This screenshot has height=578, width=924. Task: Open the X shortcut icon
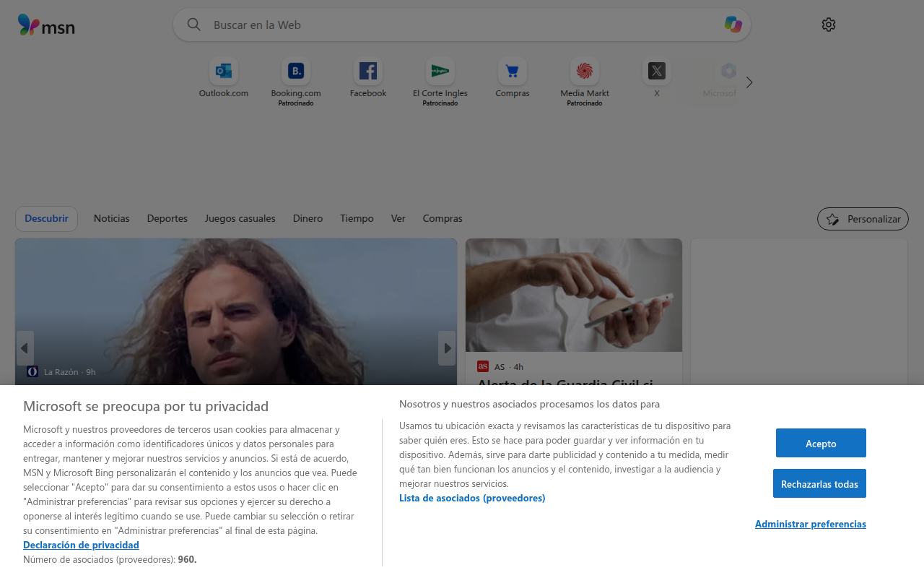[x=657, y=71]
